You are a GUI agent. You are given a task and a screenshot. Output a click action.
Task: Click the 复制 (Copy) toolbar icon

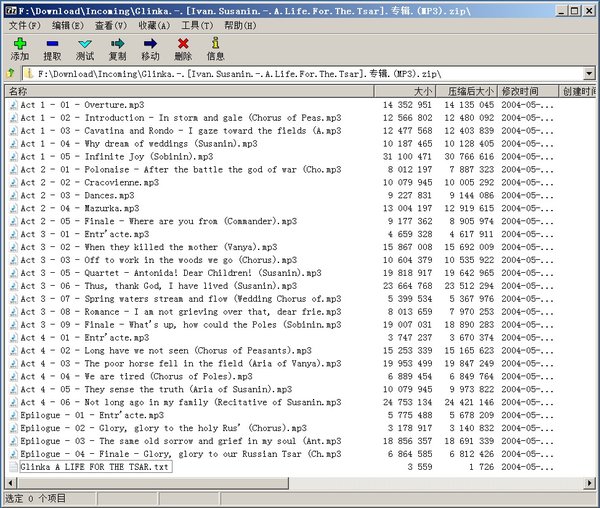point(118,45)
